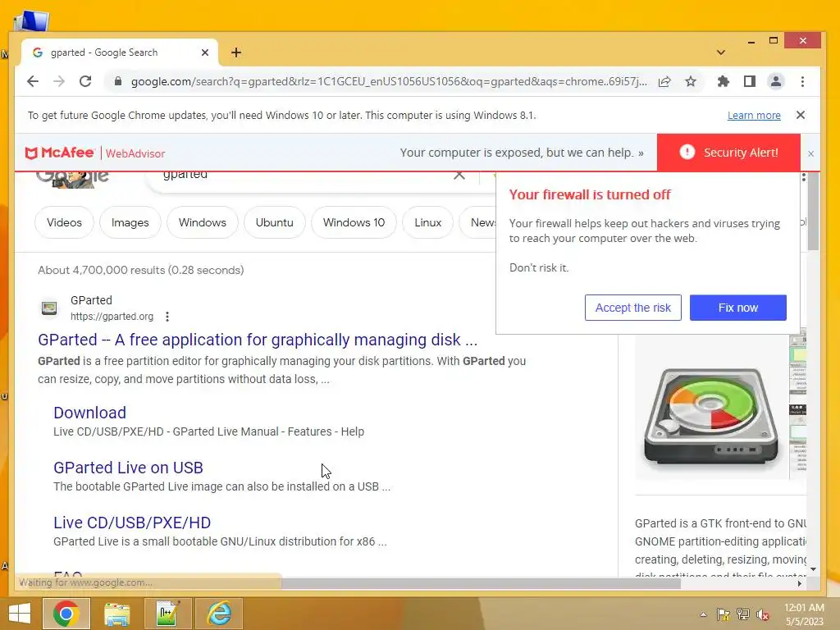Screen dimensions: 840x630
Task: Bookmark this page with the star icon
Action: (x=691, y=81)
